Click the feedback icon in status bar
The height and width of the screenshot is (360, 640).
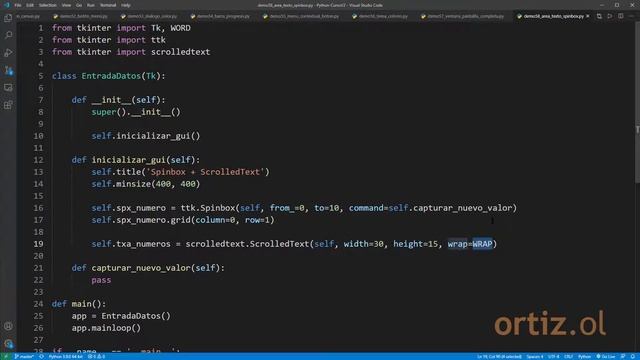pos(623,356)
